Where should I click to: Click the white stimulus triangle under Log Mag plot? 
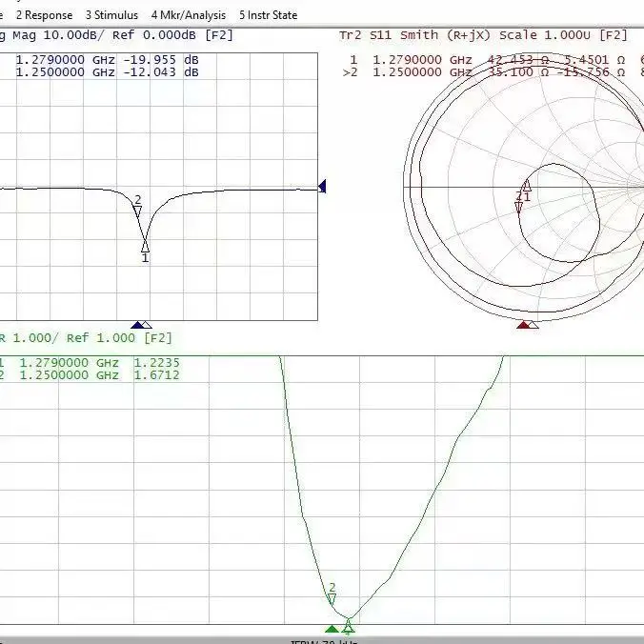[x=146, y=325]
